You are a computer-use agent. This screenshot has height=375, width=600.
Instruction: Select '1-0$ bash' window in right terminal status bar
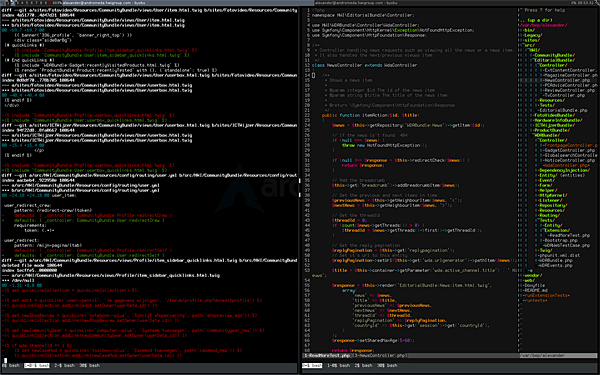click(x=338, y=365)
